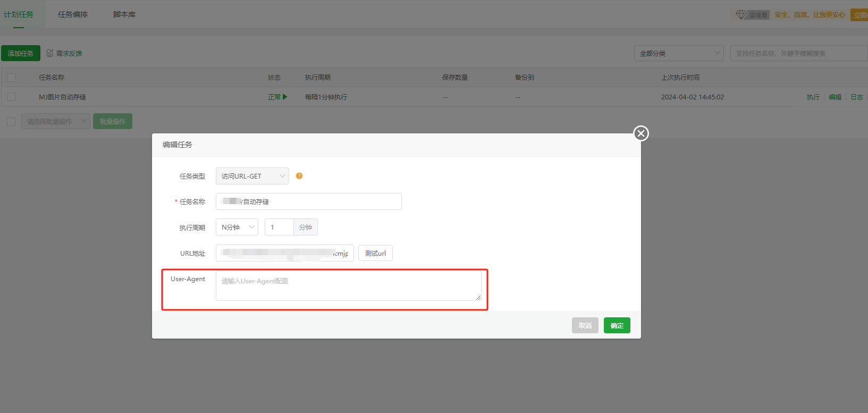Switch to the 任务编排 tab
This screenshot has height=413, width=868.
[x=73, y=14]
